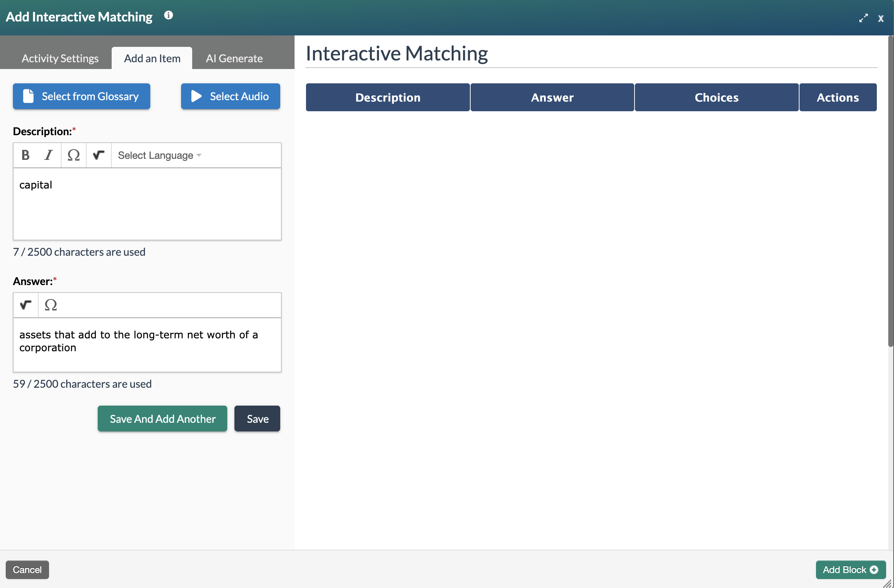
Task: Insert special character in Description toolbar
Action: (x=73, y=155)
